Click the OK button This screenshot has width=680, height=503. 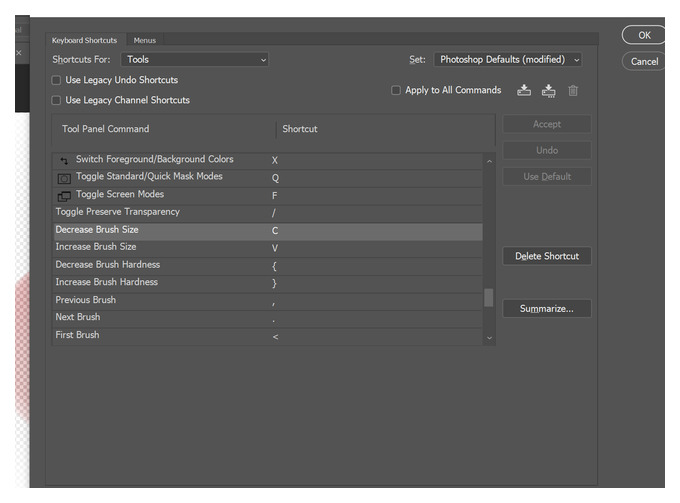644,35
